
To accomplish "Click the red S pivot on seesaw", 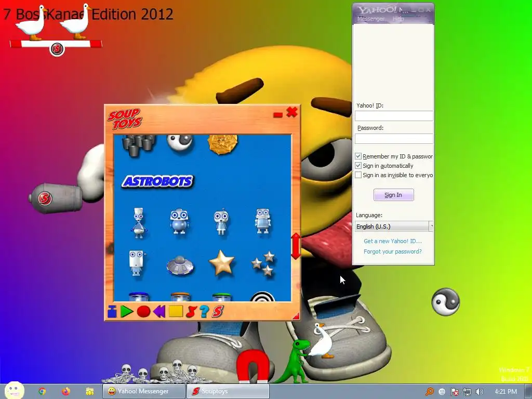I will 57,49.
